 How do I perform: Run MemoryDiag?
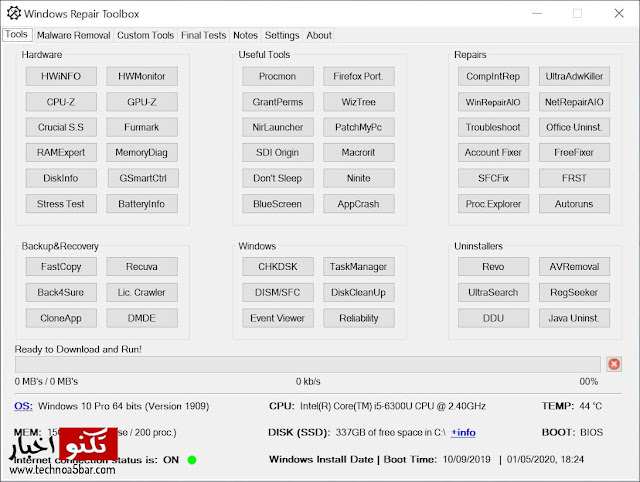142,153
